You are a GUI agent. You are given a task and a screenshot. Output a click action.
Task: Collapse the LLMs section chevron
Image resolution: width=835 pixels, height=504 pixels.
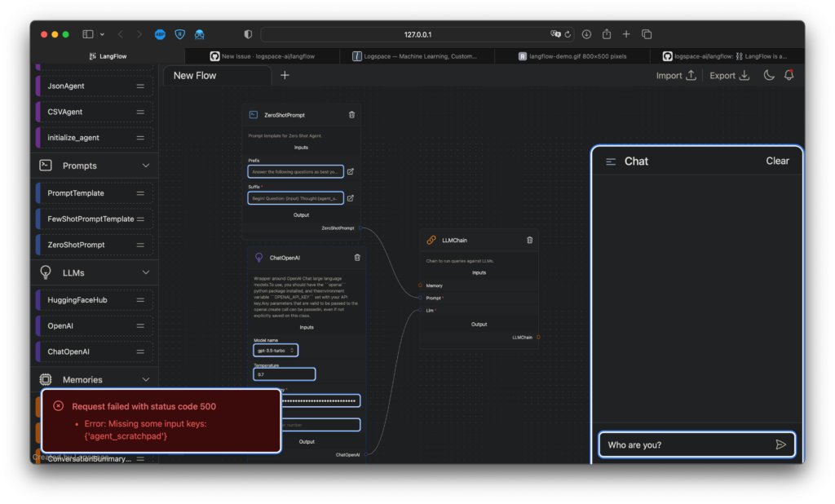(x=146, y=272)
